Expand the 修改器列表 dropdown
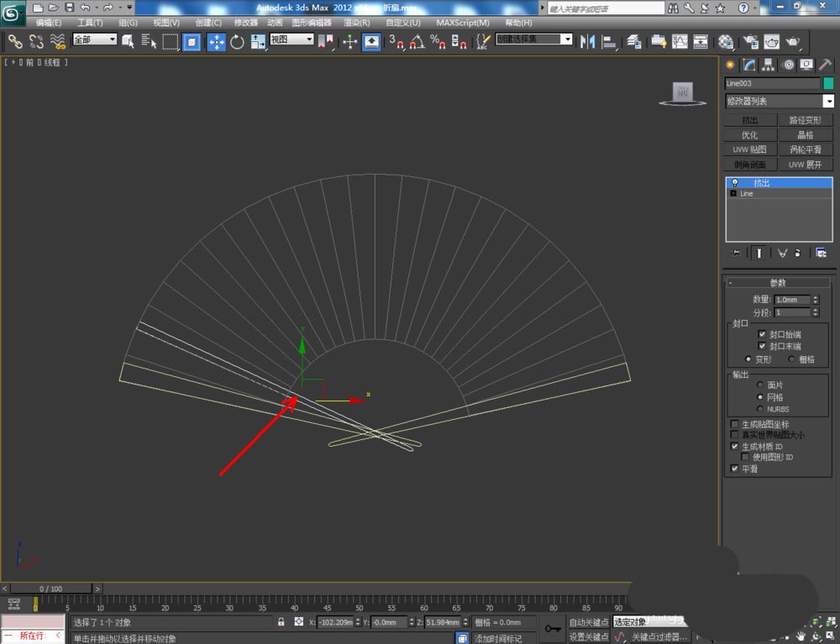 828,102
